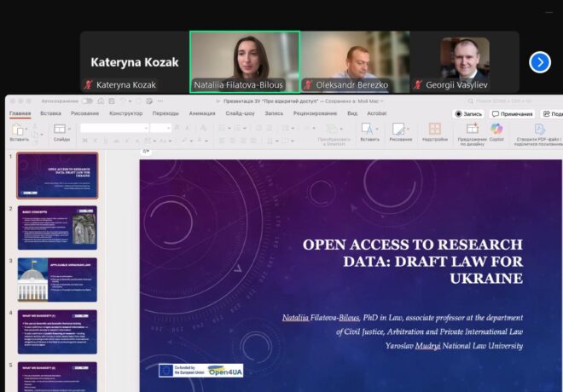The image size is (563, 392).
Task: Show next participants with blue arrow
Action: point(539,62)
